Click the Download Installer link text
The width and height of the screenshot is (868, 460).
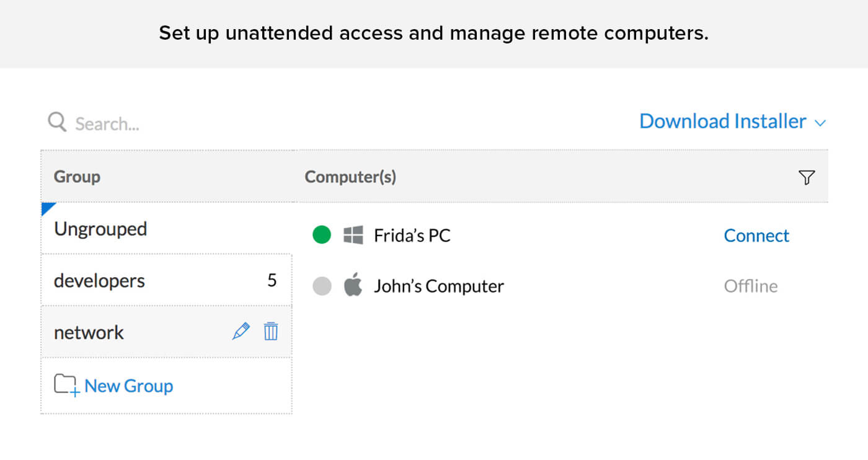tap(722, 122)
